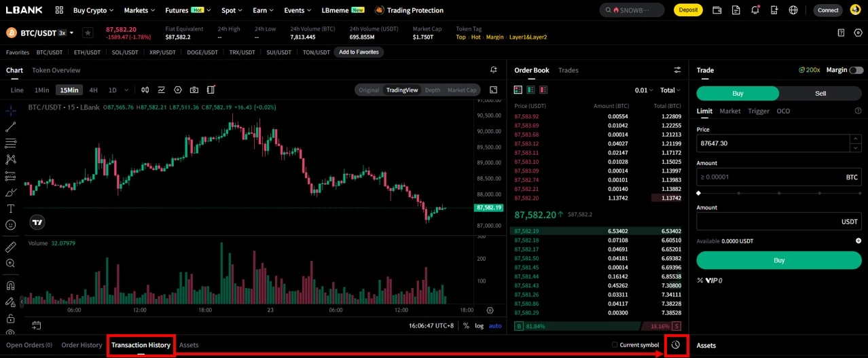Open the forecasting and measurement tools
Screen dimensions: 868x358
pos(10,176)
